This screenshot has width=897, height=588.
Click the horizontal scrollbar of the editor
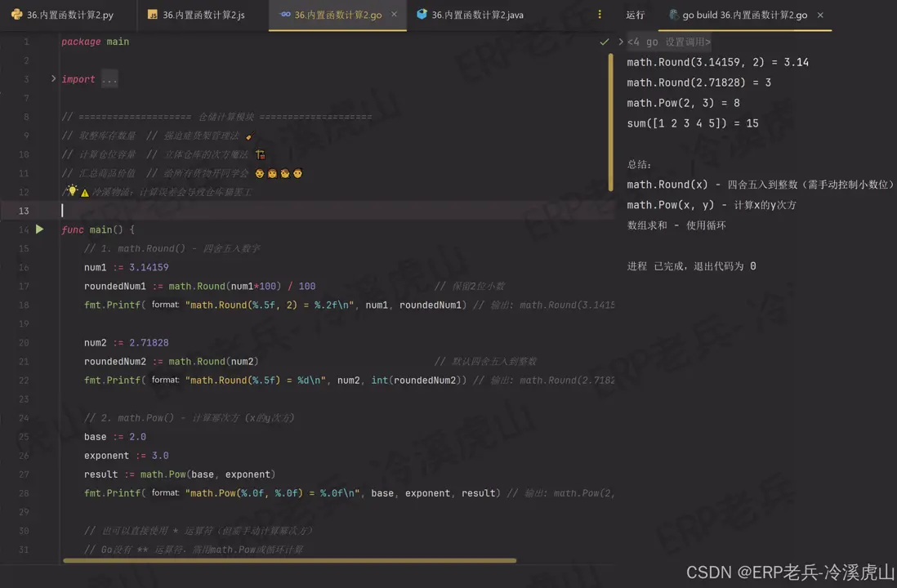tap(289, 560)
